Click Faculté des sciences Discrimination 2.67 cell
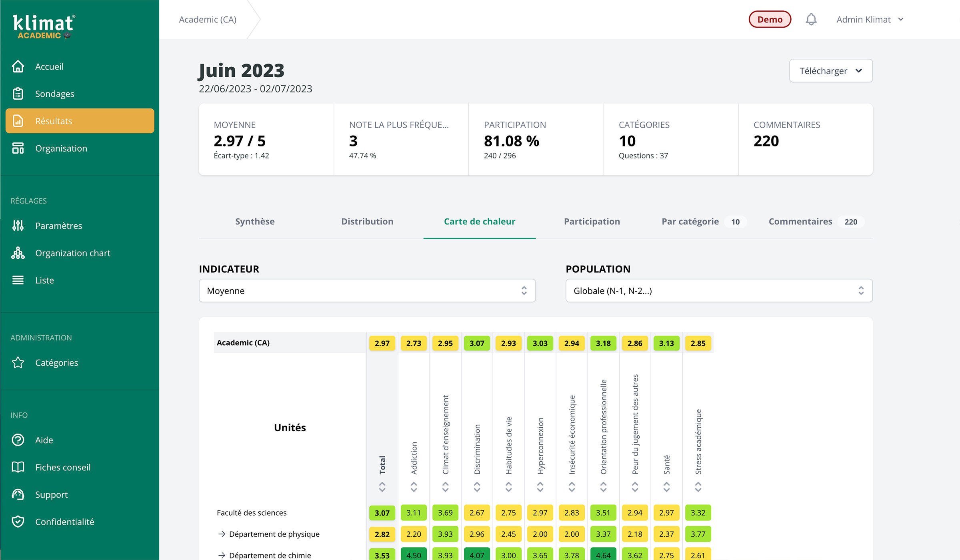The width and height of the screenshot is (960, 560). point(477,513)
